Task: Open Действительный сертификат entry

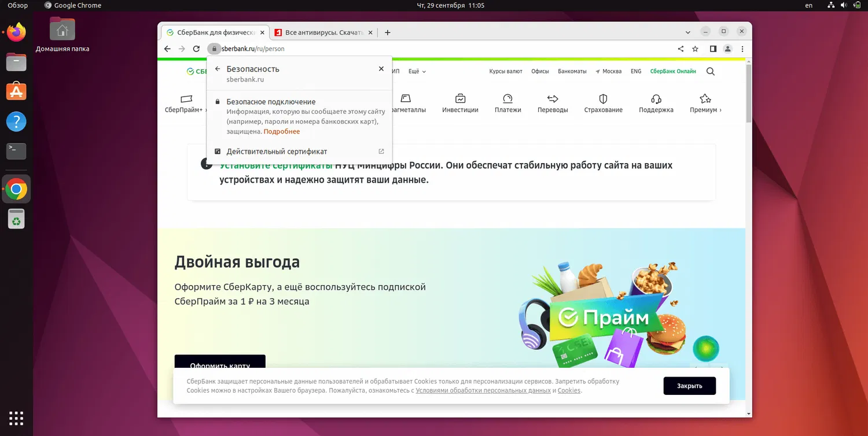Action: (x=299, y=152)
